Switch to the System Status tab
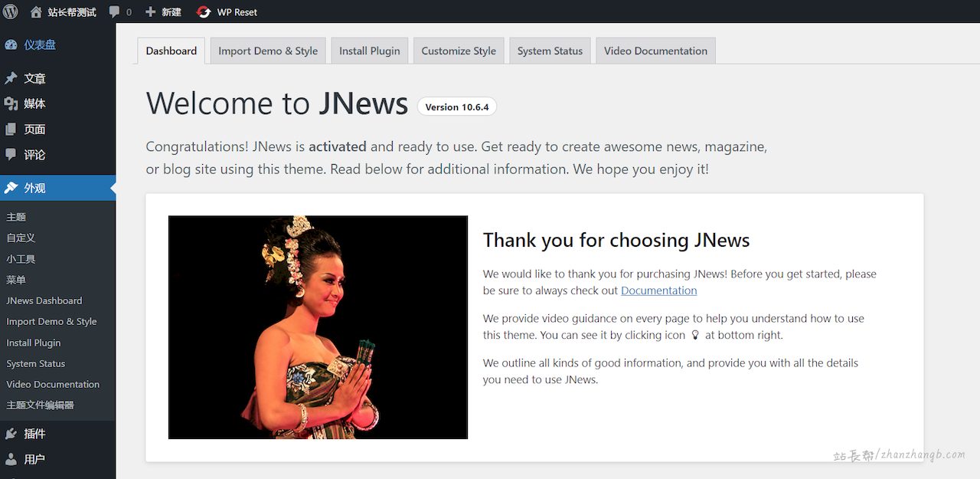The width and height of the screenshot is (980, 479). click(x=550, y=51)
